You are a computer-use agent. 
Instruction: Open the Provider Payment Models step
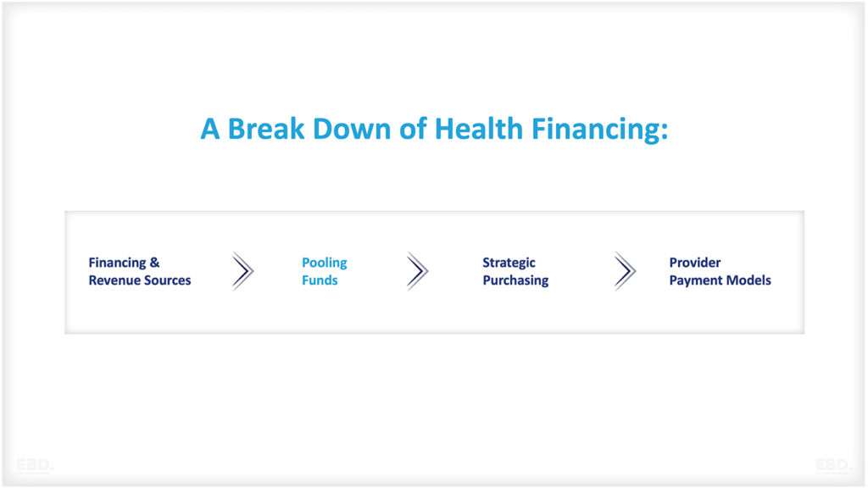pos(720,271)
